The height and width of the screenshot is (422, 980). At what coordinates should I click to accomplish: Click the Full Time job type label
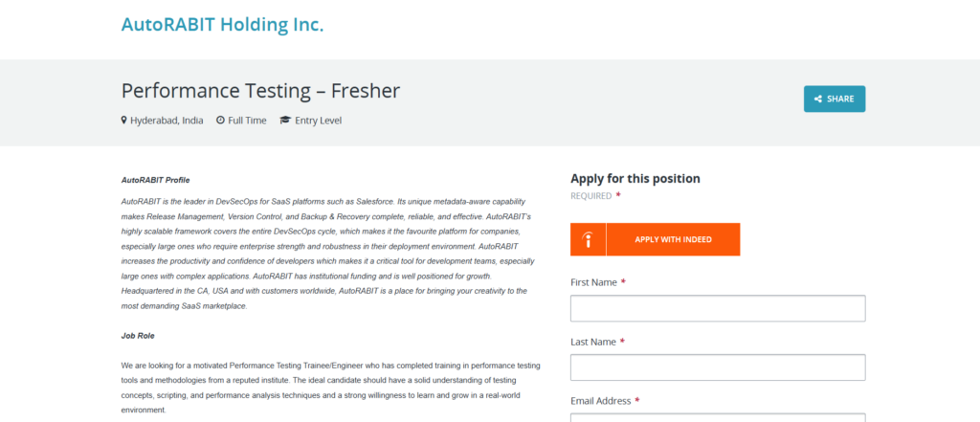click(247, 121)
